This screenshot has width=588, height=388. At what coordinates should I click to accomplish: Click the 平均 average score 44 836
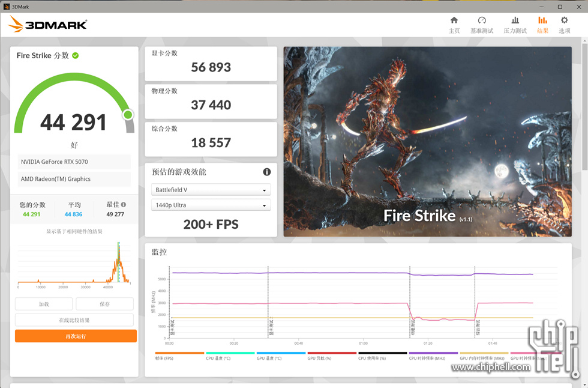[x=73, y=214]
